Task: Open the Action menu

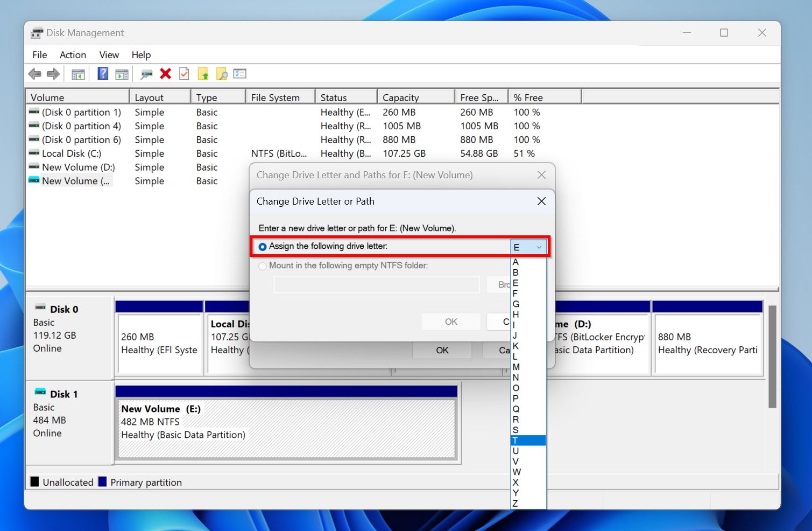Action: pyautogui.click(x=73, y=54)
